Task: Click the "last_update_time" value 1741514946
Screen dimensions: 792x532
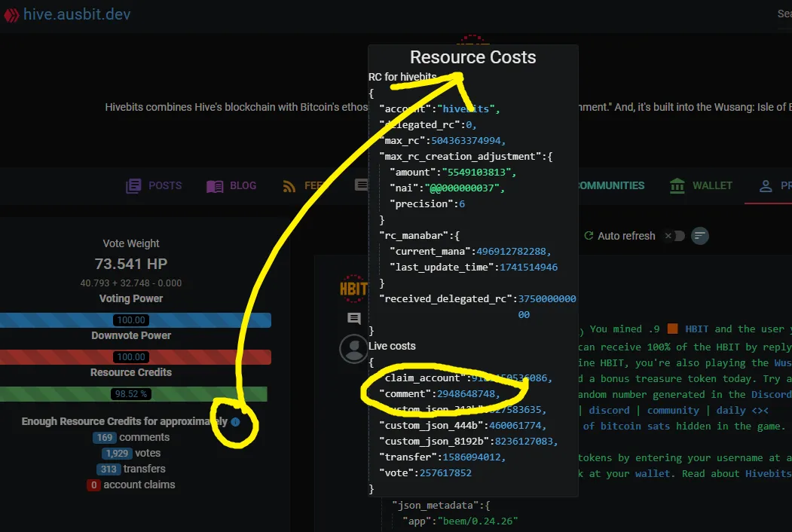Action: (529, 268)
